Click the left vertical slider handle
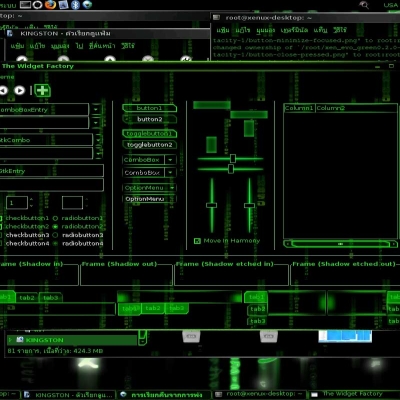The width and height of the screenshot is (400, 400). click(211, 205)
